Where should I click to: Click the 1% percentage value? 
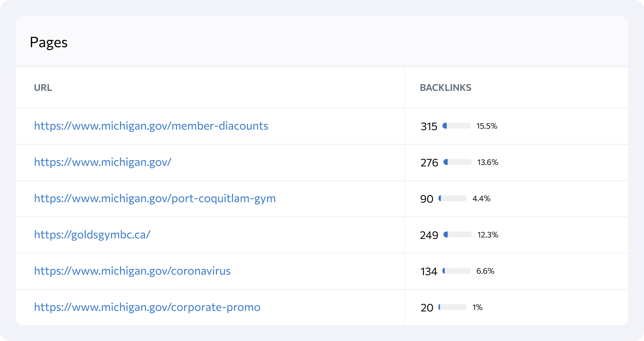[x=478, y=308]
